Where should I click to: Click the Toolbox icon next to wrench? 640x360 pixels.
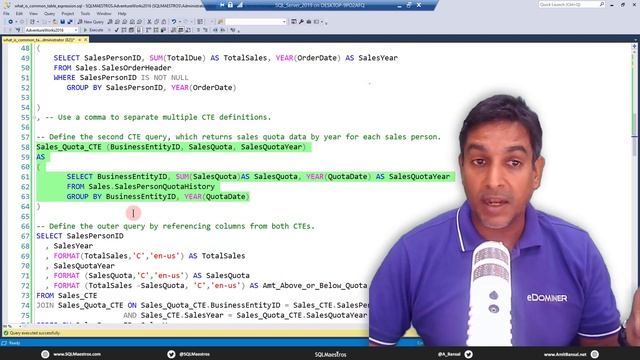[309, 22]
